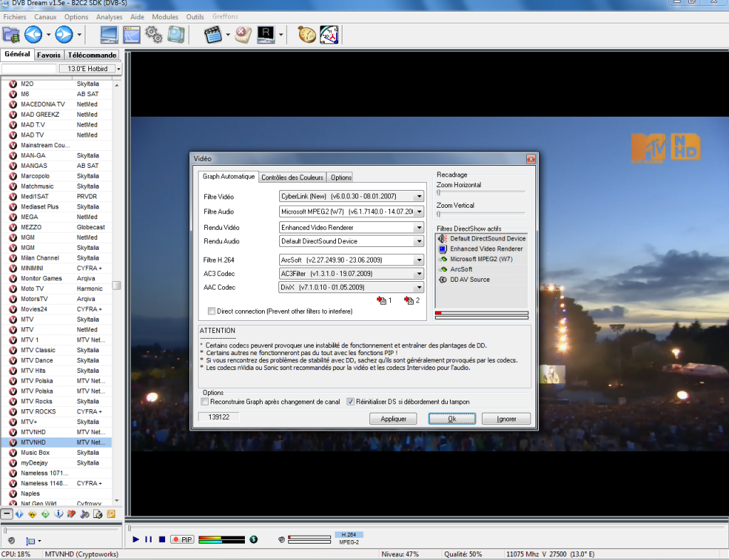Click the blue diamond filter icon
Screen dimensions: 729x560
click(19, 514)
